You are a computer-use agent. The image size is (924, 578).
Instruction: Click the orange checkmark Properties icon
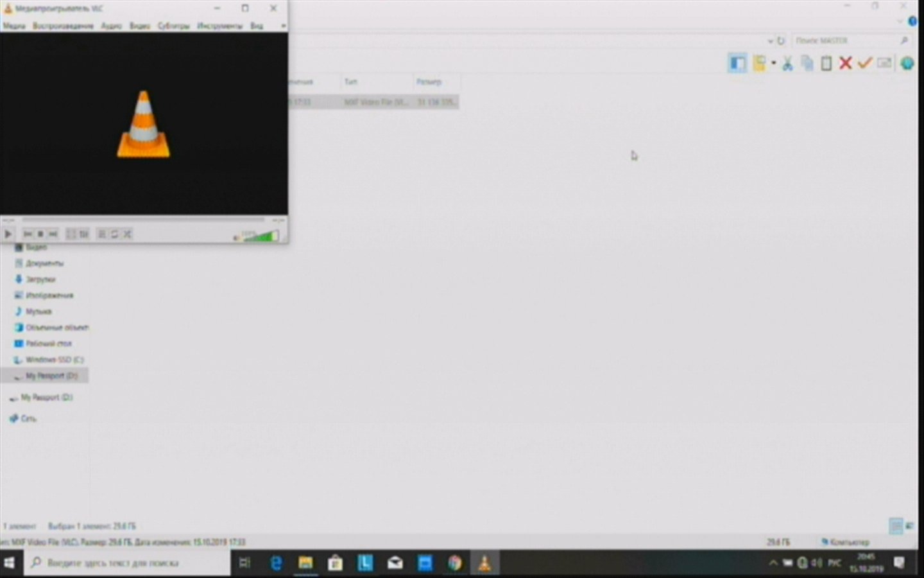pos(865,63)
